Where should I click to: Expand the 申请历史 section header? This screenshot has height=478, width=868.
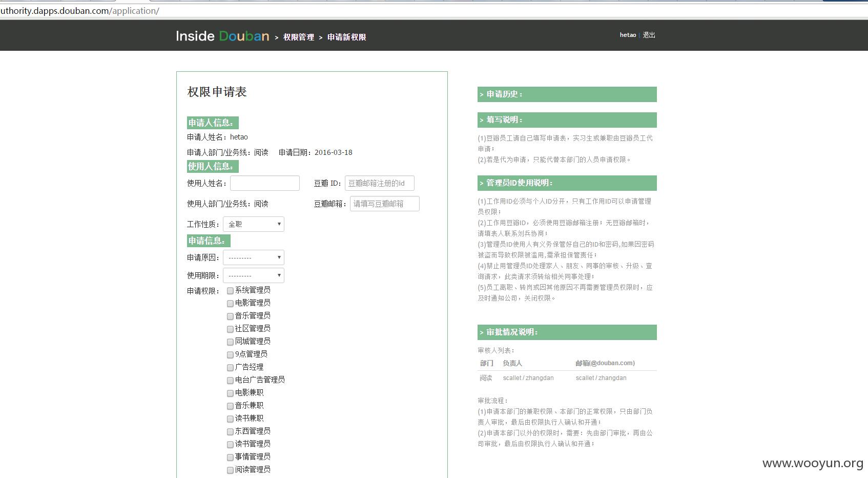(x=567, y=94)
